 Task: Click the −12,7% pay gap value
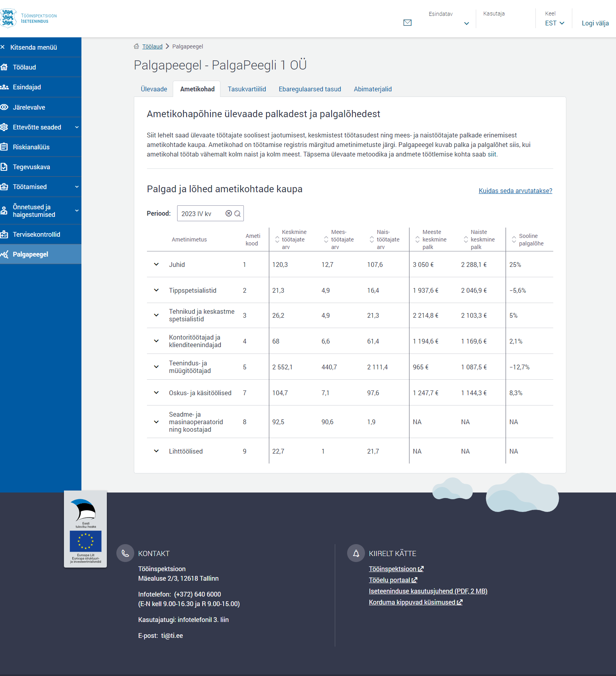coord(519,367)
